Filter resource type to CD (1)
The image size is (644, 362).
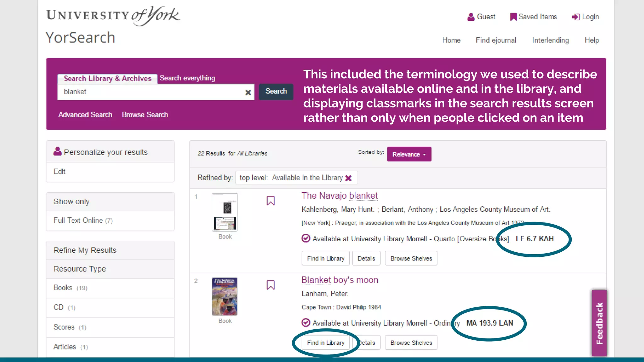(110, 308)
